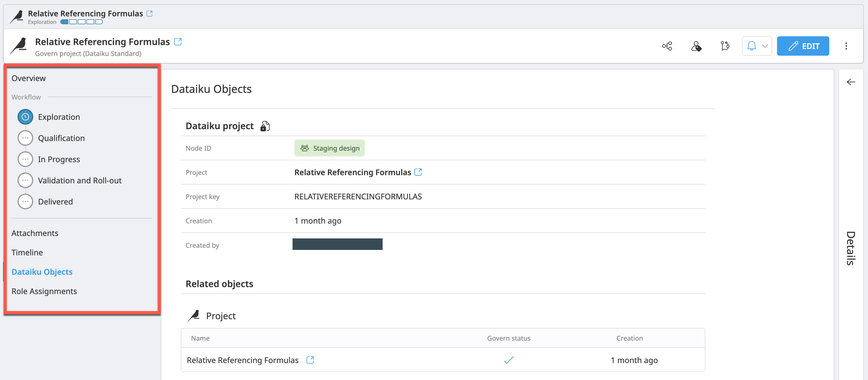The image size is (868, 380).
Task: Click the In Progress step circle icon
Action: 25,159
